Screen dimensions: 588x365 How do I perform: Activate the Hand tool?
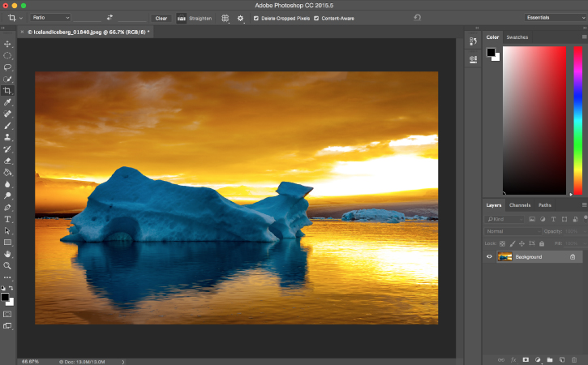7,254
